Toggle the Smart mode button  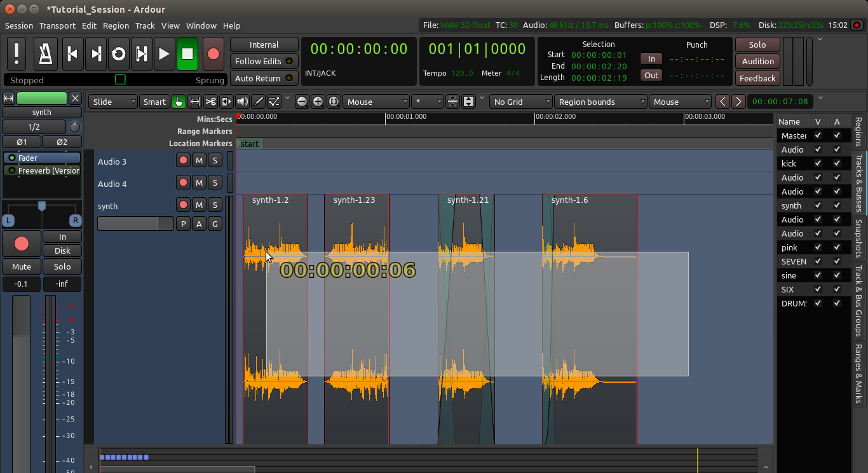pos(154,102)
